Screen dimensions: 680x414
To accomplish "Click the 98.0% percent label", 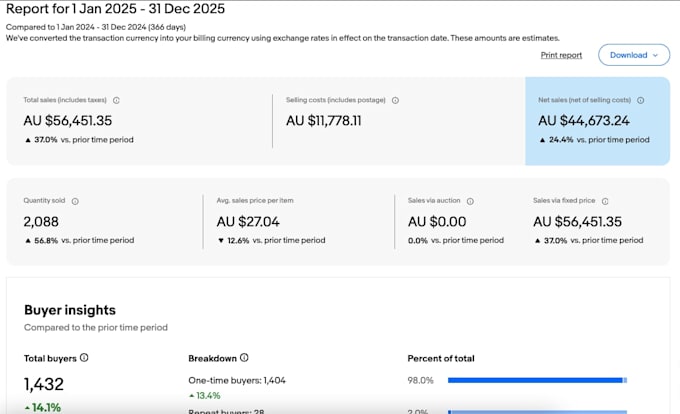I will [x=420, y=380].
